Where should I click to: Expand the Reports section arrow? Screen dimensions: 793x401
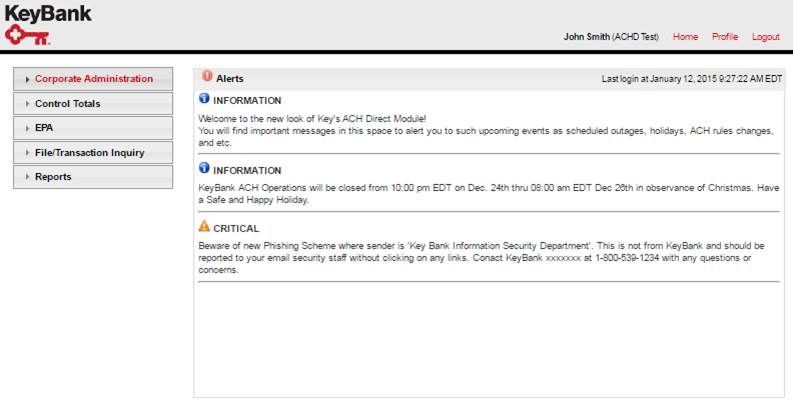(27, 177)
